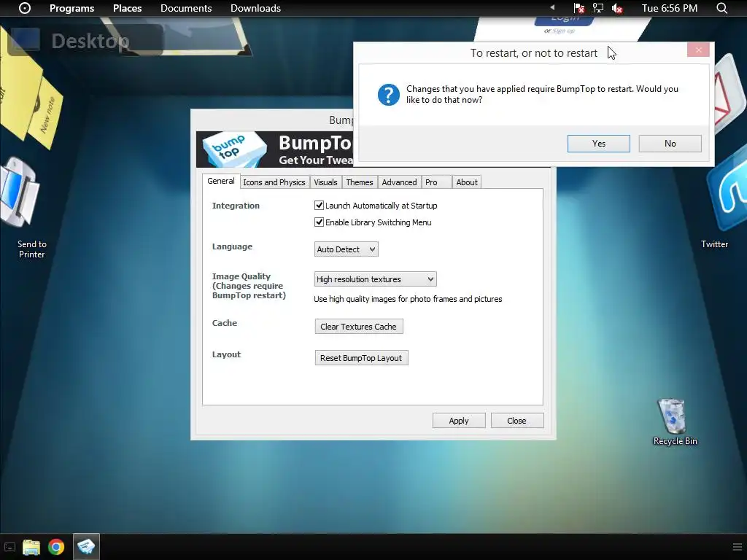The width and height of the screenshot is (747, 560).
Task: Open the Programs menu
Action: point(72,8)
